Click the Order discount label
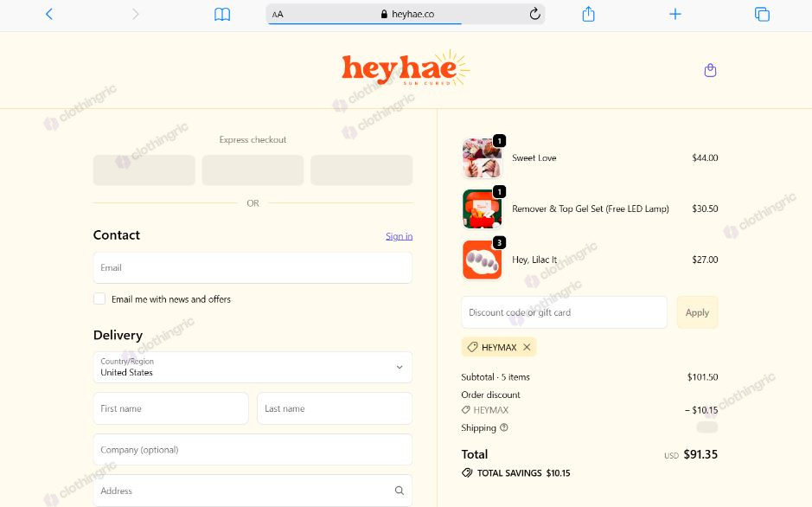The image size is (812, 507). (490, 395)
